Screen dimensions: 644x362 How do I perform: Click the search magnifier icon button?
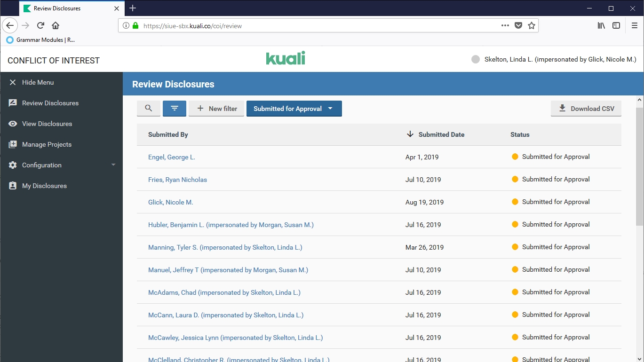tap(149, 109)
